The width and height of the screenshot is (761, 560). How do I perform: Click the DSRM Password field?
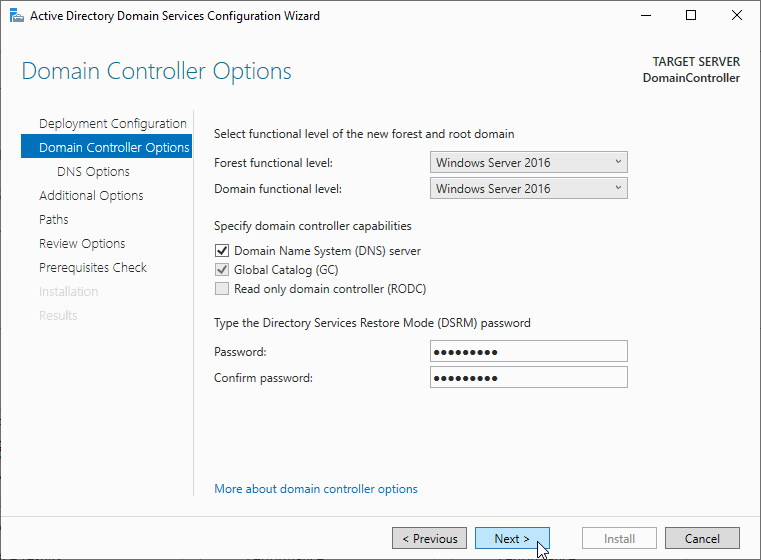tap(529, 351)
